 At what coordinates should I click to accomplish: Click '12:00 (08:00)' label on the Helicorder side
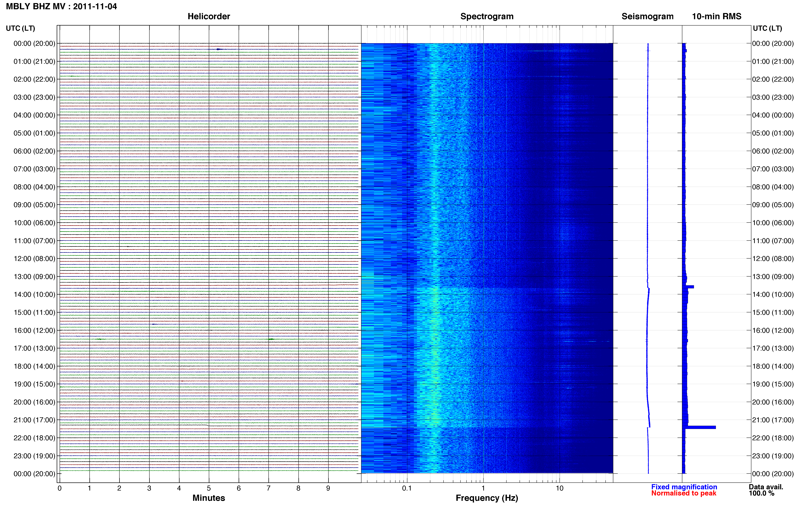tap(34, 259)
